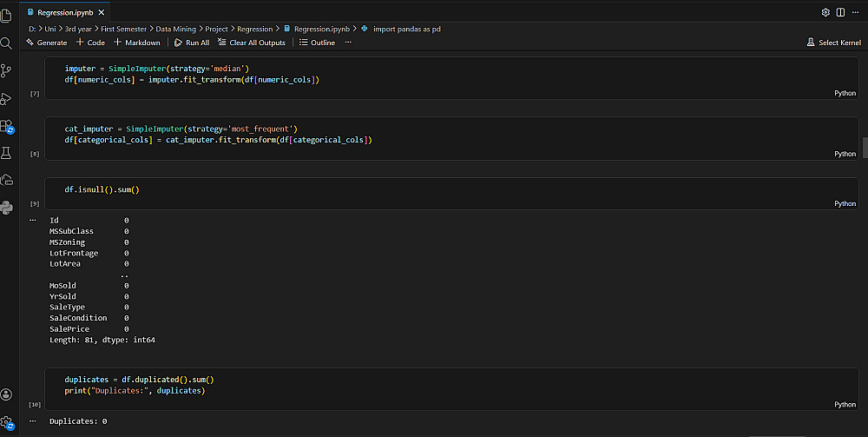This screenshot has width=868, height=437.
Task: Select 'Project' breadcrumb folder
Action: (x=216, y=29)
